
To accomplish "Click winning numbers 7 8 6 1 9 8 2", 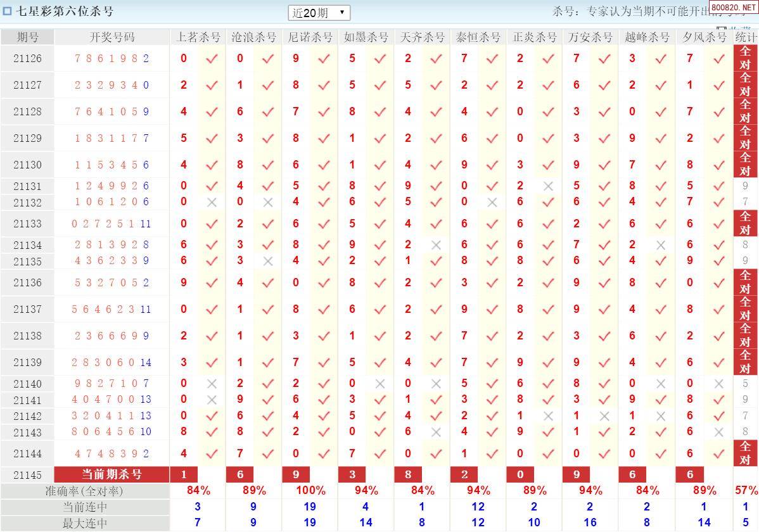I will pyautogui.click(x=112, y=58).
